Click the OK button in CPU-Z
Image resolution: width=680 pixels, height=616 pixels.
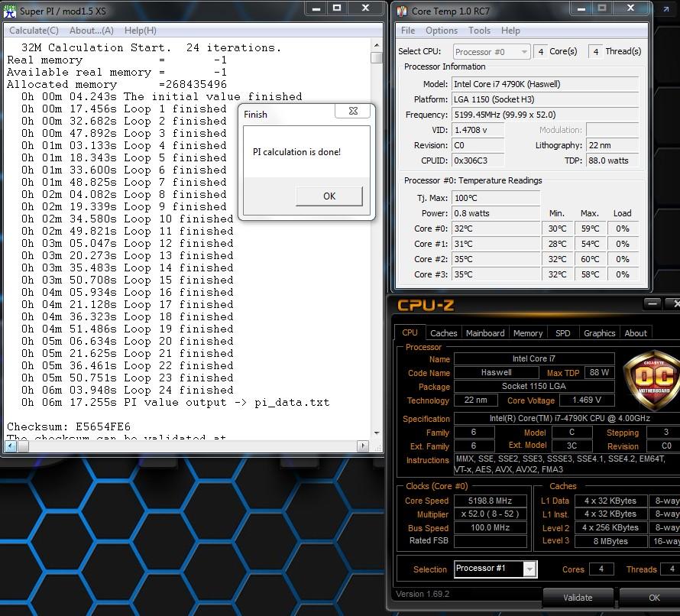click(654, 598)
